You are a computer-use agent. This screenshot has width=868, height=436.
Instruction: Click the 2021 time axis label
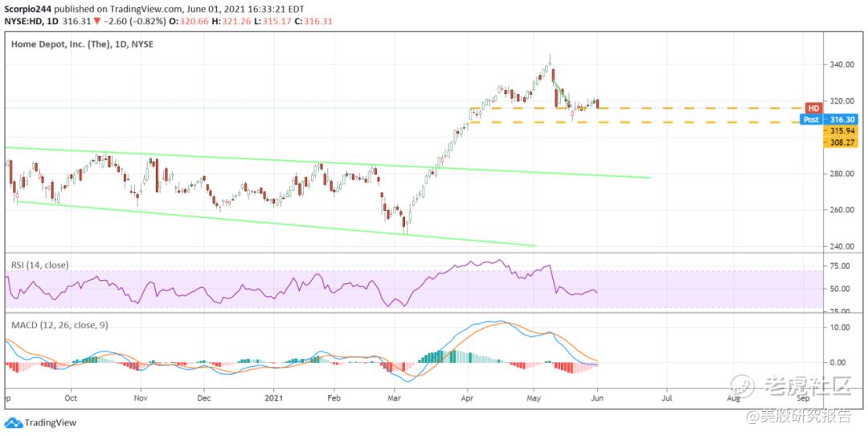click(x=273, y=397)
